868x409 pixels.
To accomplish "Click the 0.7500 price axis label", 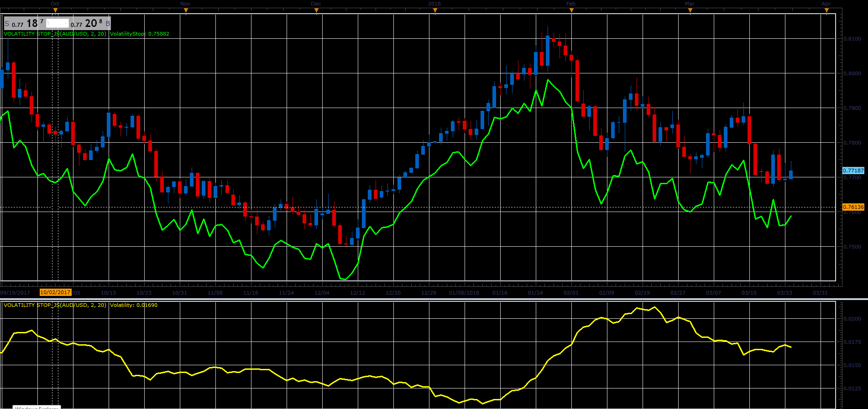I will coord(852,247).
